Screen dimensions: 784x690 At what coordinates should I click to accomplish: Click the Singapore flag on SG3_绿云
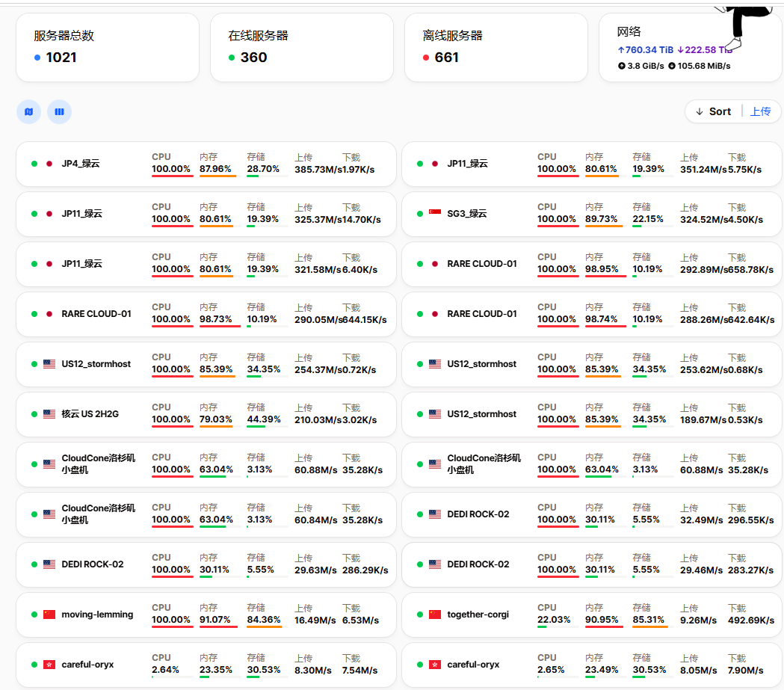pos(435,214)
